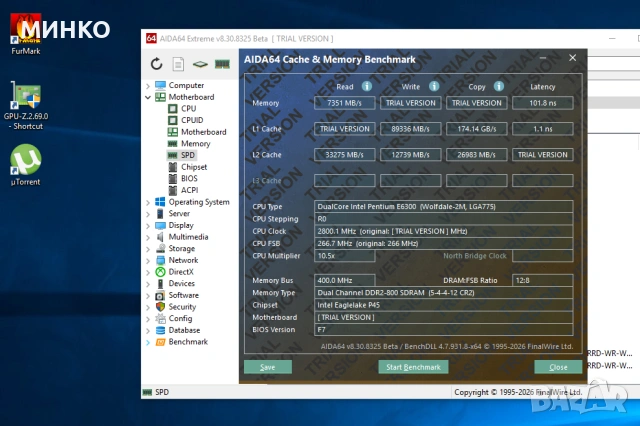Screen dimensions: 640x426
Task: Click the AIDA64 title bar logo
Action: [x=151, y=38]
